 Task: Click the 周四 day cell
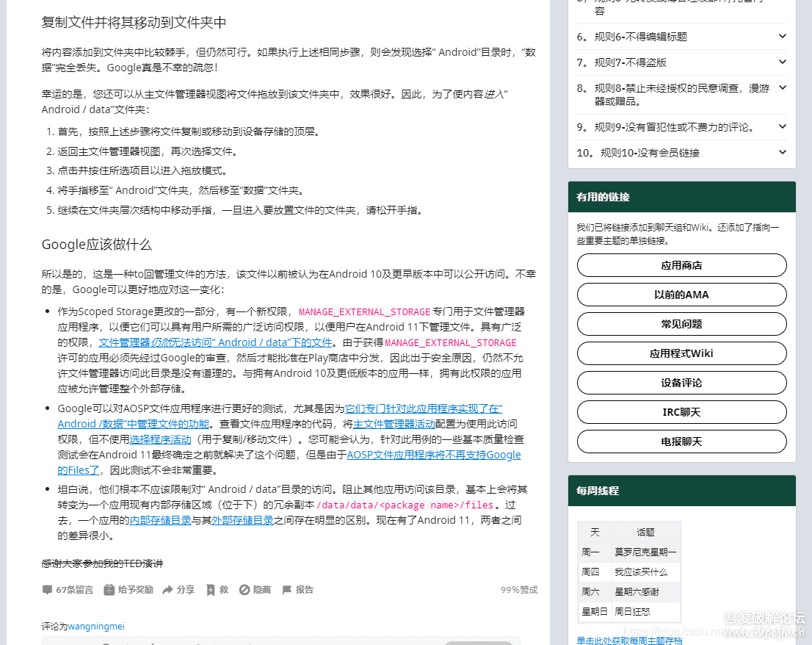pos(595,572)
